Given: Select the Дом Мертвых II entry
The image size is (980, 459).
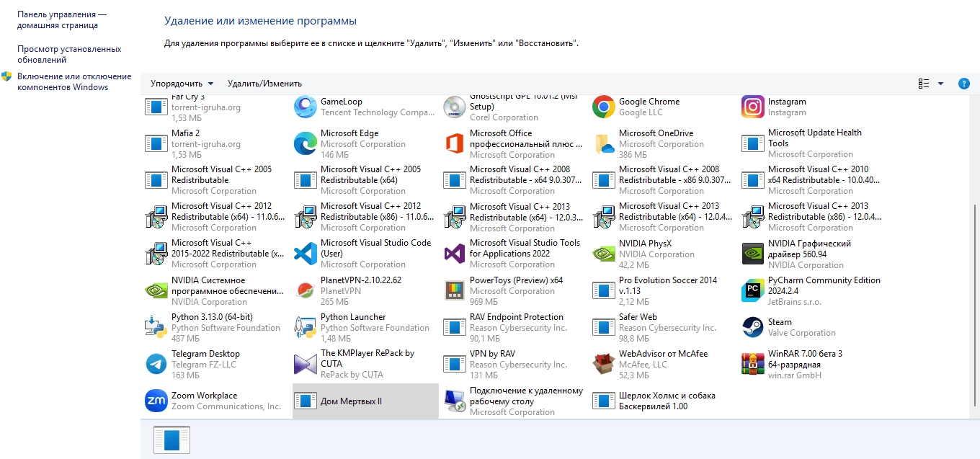Looking at the screenshot, I should 365,401.
